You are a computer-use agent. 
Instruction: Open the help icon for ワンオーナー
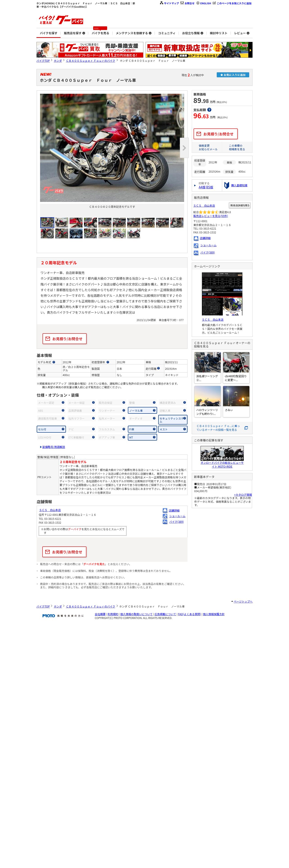coord(124,410)
